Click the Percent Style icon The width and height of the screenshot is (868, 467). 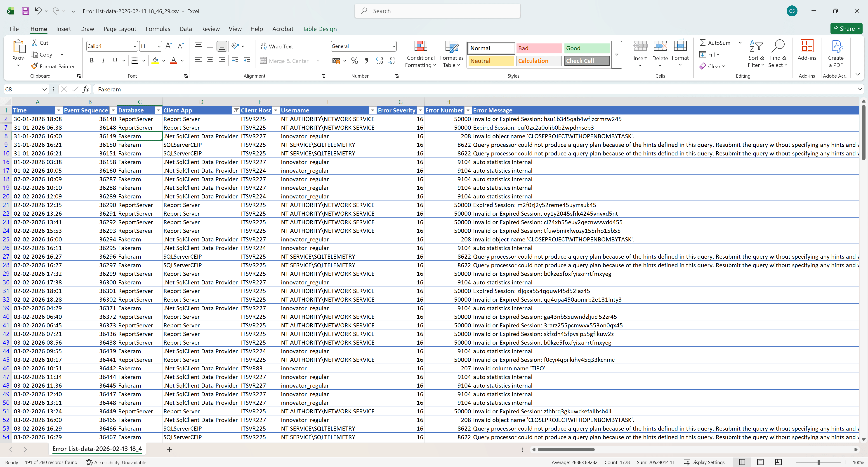pyautogui.click(x=354, y=61)
